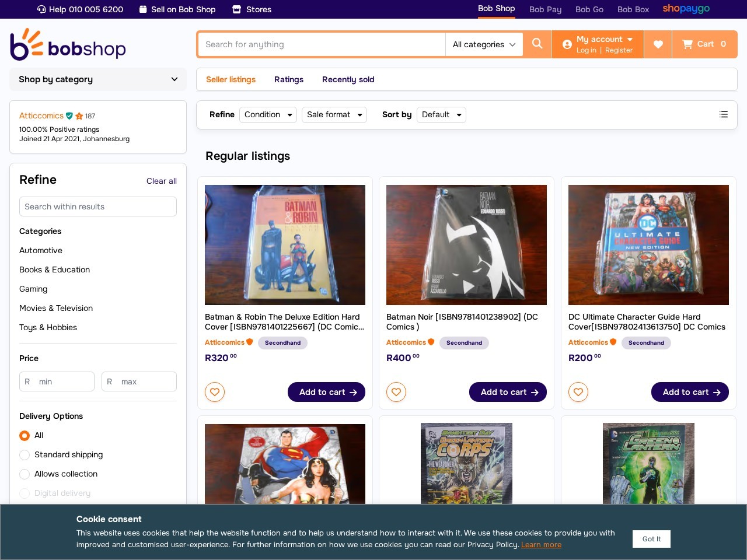
Task: Open the shopping cart
Action: pos(705,44)
